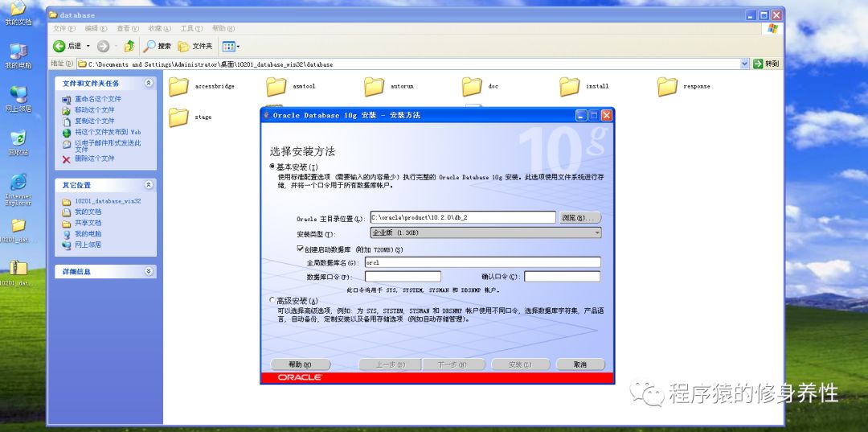Click the Search toolbar button

pyautogui.click(x=158, y=46)
